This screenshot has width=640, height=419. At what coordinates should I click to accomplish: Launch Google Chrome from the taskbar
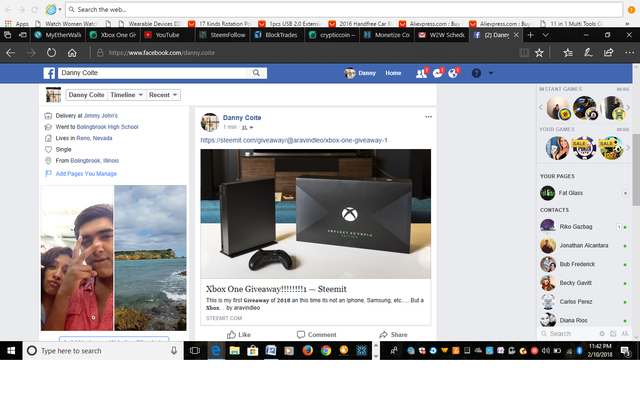(326, 350)
